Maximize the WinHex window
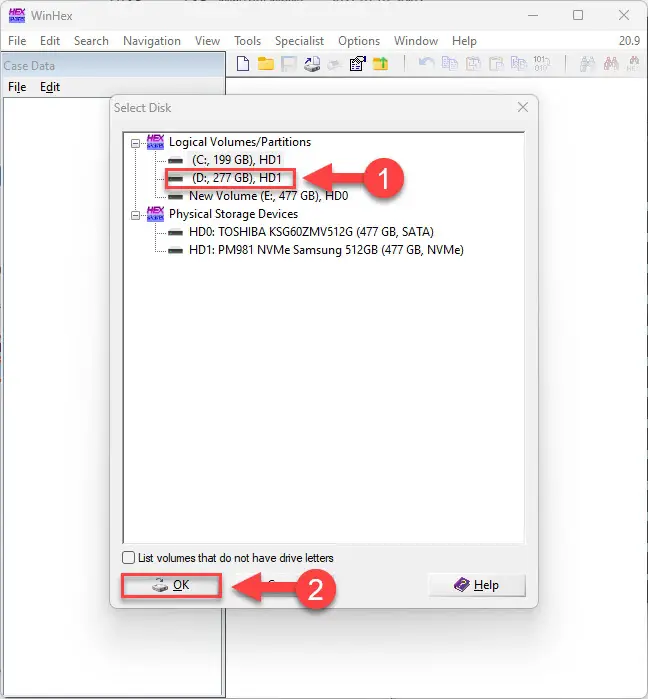648x699 pixels. coord(578,15)
